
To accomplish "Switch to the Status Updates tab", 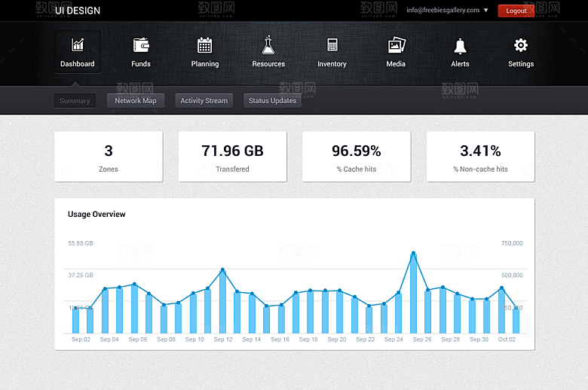I will pyautogui.click(x=272, y=101).
